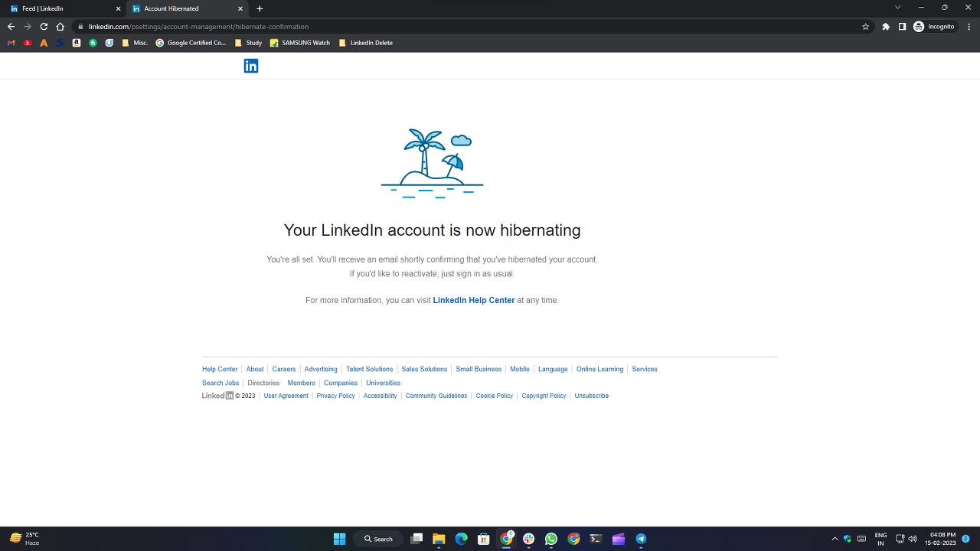This screenshot has height=551, width=980.
Task: Reload the current page
Action: coord(44,26)
